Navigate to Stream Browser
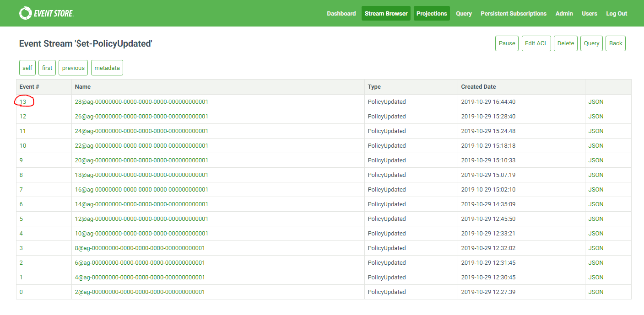Screen dimensions: 644x315 click(x=386, y=13)
